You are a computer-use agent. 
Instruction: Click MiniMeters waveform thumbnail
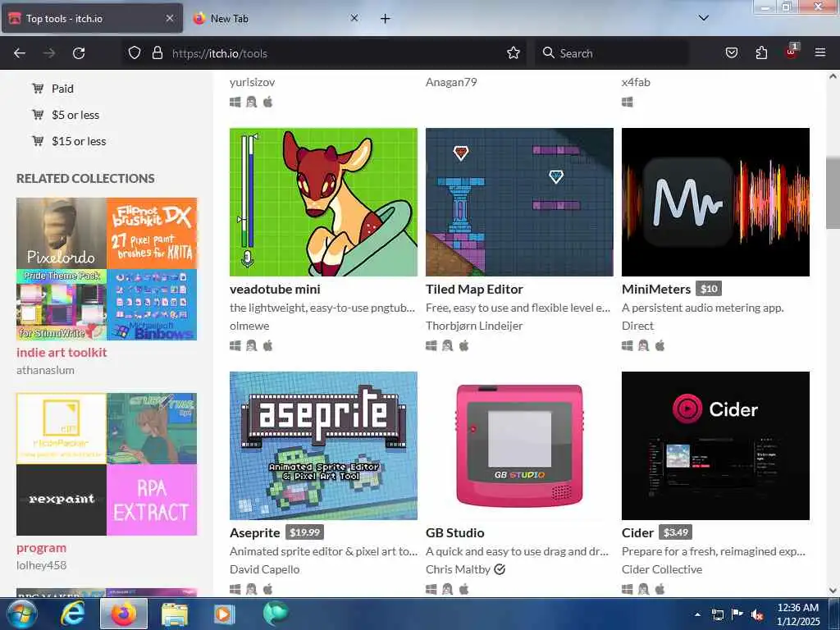coord(715,202)
